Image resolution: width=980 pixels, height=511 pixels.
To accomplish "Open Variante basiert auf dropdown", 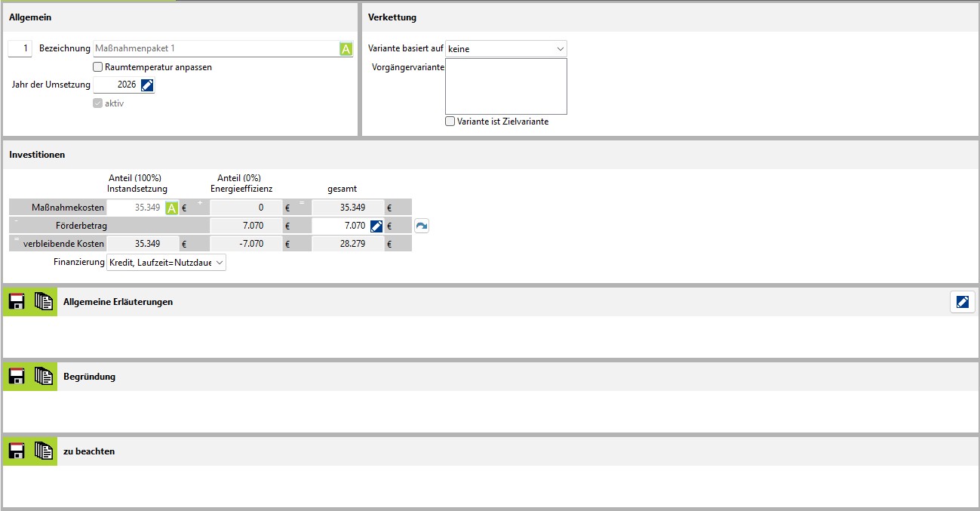I will pyautogui.click(x=505, y=49).
